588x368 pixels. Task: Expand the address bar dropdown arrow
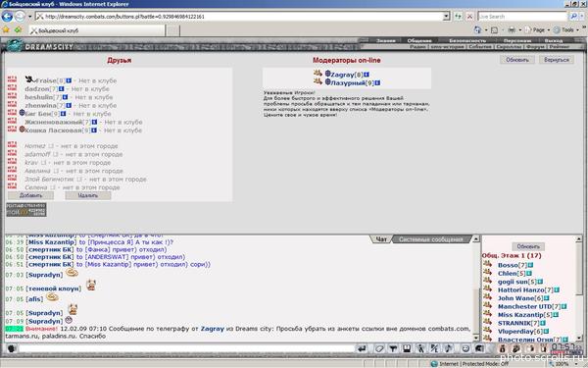446,16
